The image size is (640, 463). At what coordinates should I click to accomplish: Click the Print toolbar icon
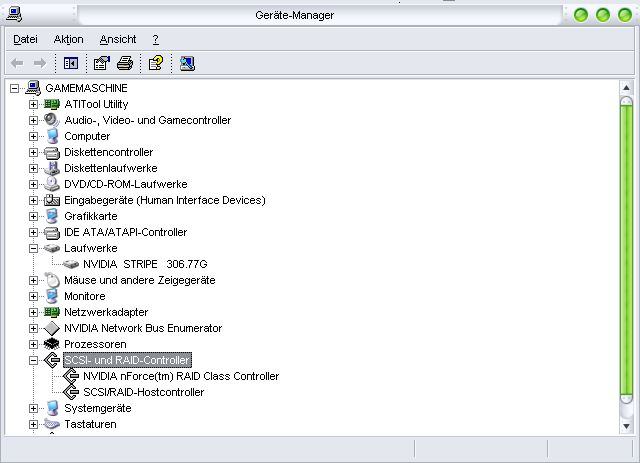coord(125,63)
